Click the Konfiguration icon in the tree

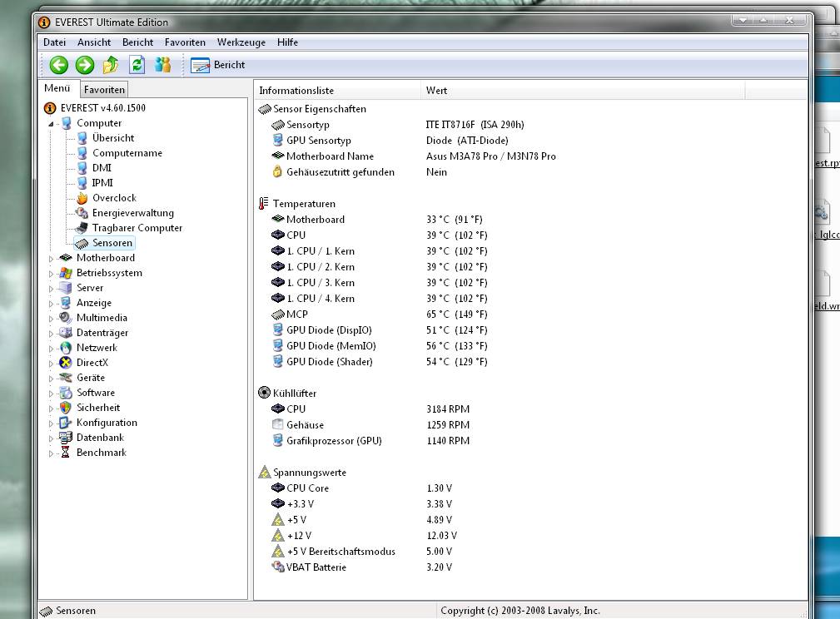[x=66, y=423]
